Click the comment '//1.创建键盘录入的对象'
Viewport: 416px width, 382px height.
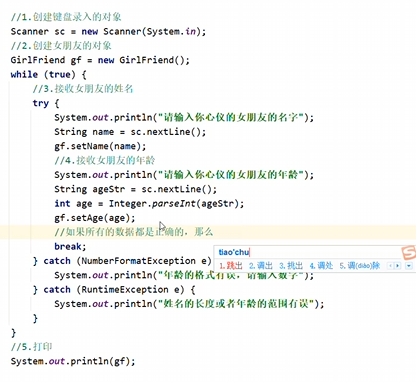click(x=66, y=17)
